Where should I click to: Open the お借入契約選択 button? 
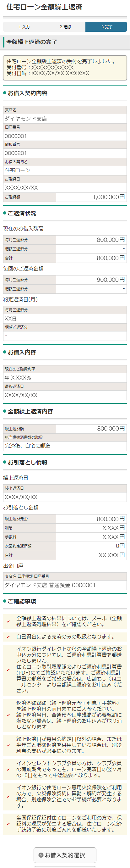65,855
